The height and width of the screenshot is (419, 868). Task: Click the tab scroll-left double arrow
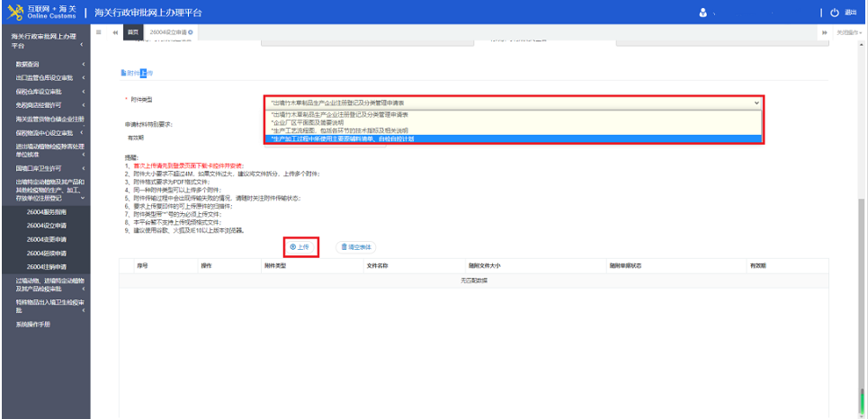[115, 32]
